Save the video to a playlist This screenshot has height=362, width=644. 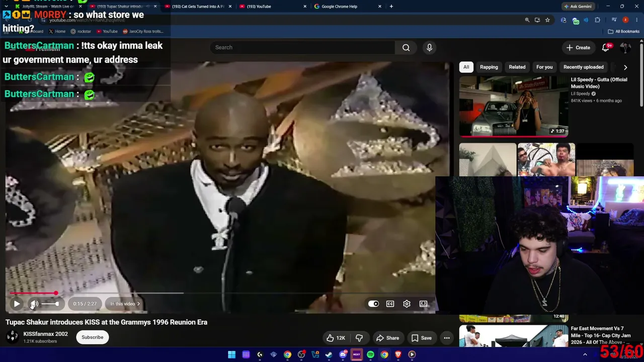(x=421, y=338)
